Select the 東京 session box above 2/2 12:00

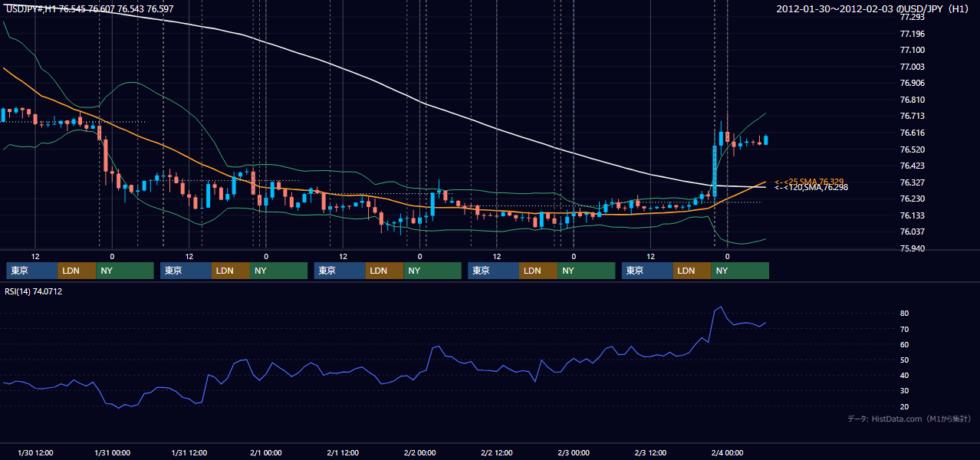[x=494, y=271]
